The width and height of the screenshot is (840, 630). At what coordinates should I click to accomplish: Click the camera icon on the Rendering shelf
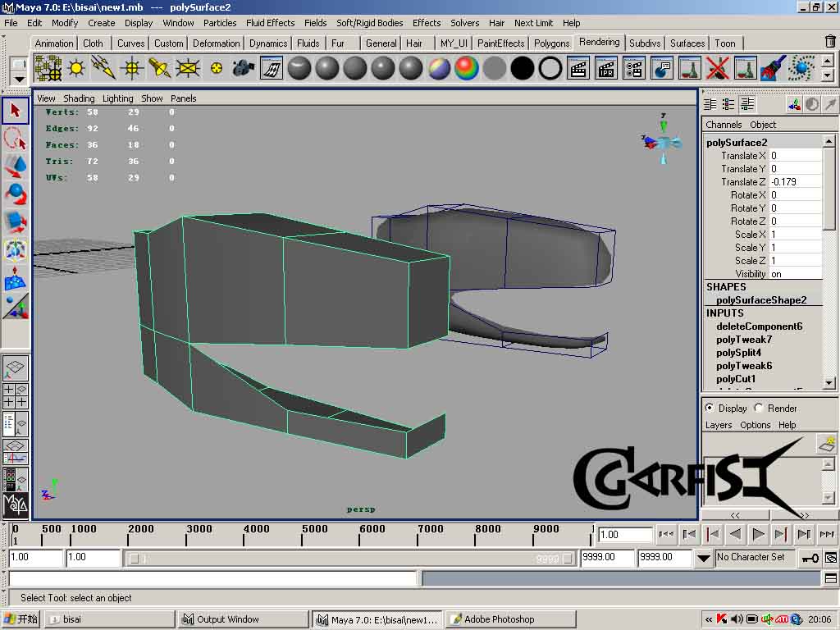[243, 69]
